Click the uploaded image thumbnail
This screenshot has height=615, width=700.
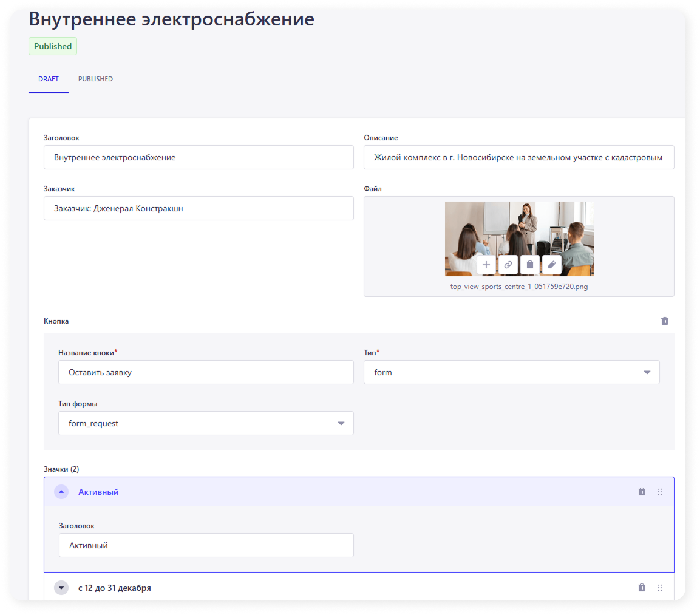click(x=519, y=228)
